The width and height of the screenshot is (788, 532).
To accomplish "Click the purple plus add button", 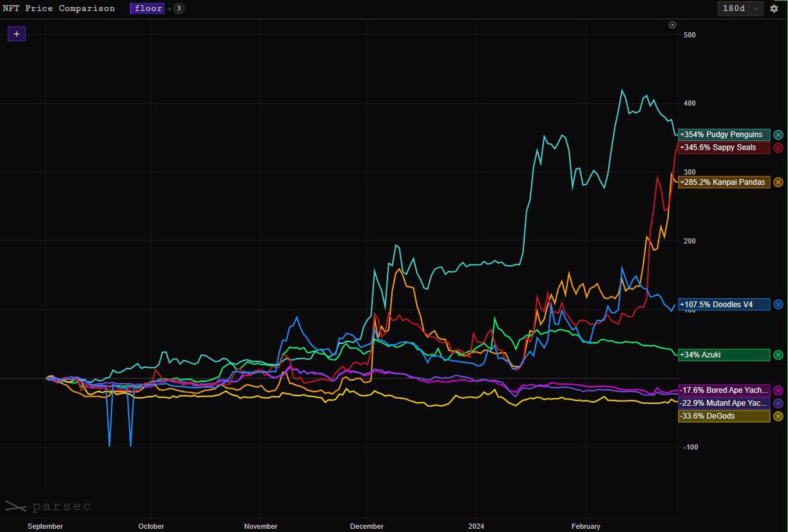I will click(16, 33).
